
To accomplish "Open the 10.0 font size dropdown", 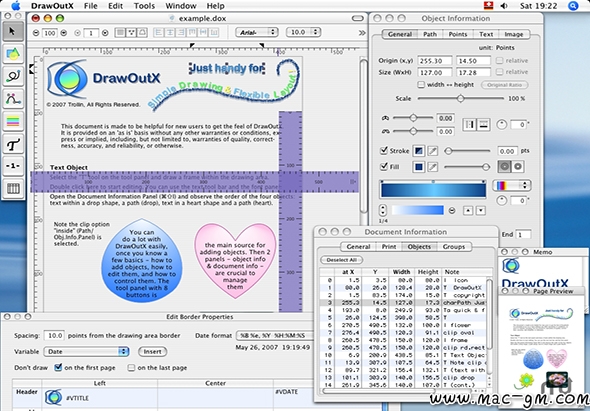I will pyautogui.click(x=303, y=32).
